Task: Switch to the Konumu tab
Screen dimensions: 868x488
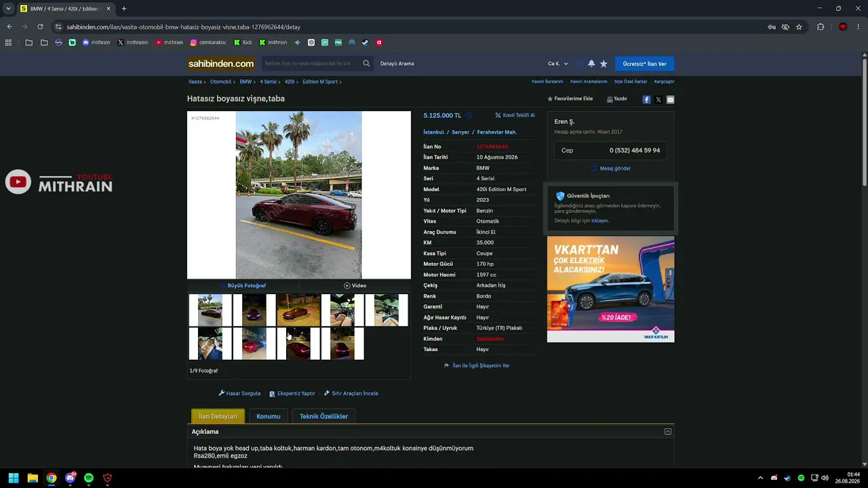Action: coord(269,416)
